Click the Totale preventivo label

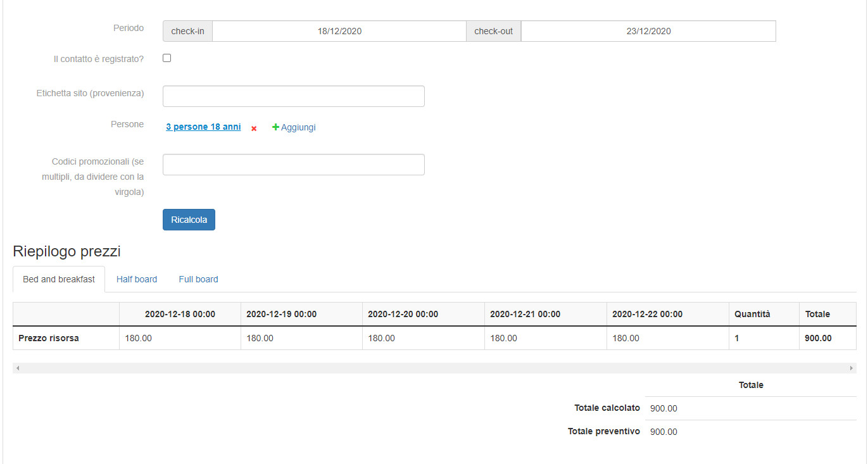[604, 431]
